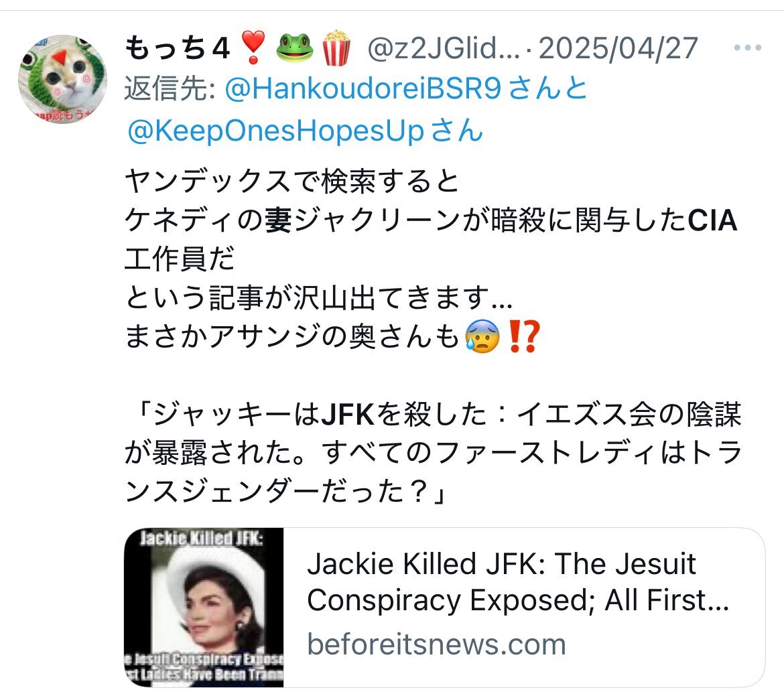Select the quoted text starting ジャッキーはJFKを殺した

(433, 452)
